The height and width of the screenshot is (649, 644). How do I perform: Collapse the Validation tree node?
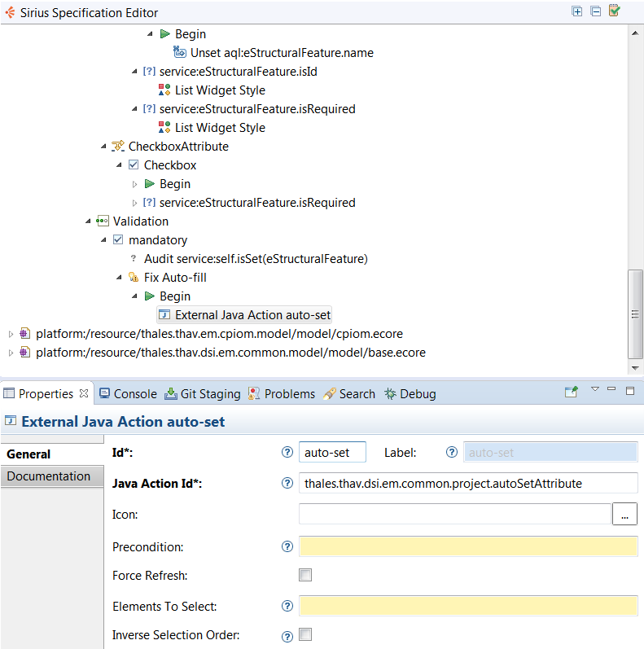tap(88, 221)
